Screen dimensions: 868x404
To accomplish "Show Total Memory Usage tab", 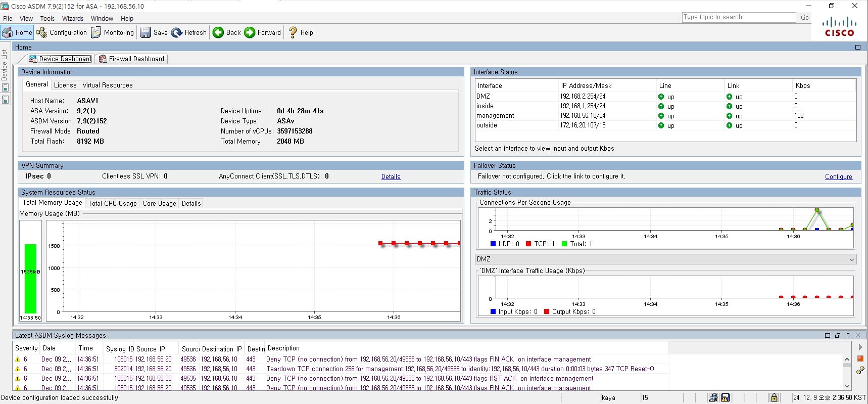I will tap(52, 202).
